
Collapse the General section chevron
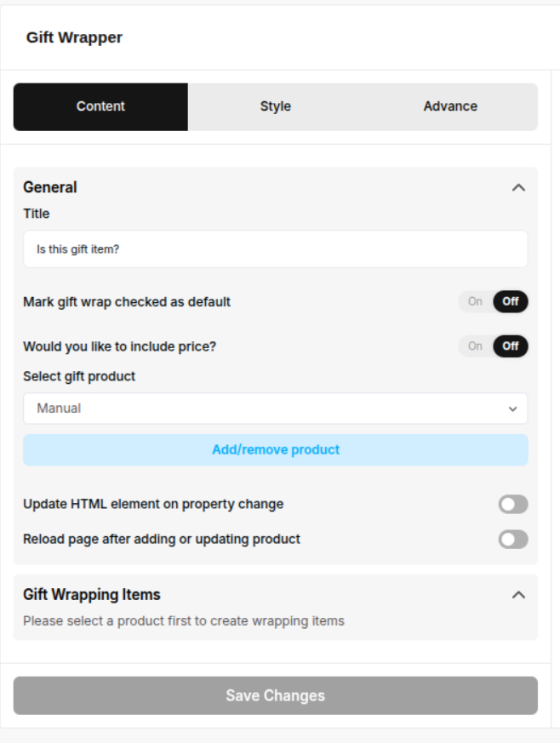click(x=518, y=187)
